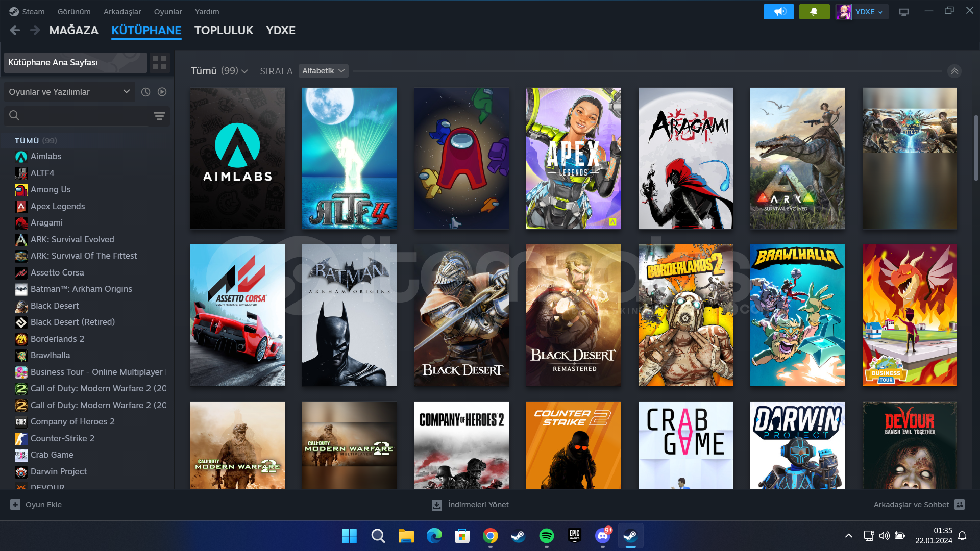
Task: Select Counter-Strike 2 icon in sidebar
Action: [x=21, y=439]
